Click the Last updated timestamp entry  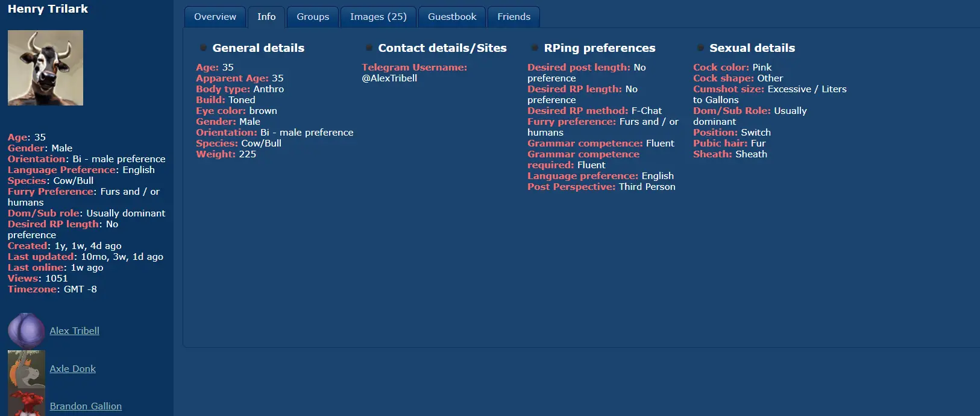tap(86, 257)
